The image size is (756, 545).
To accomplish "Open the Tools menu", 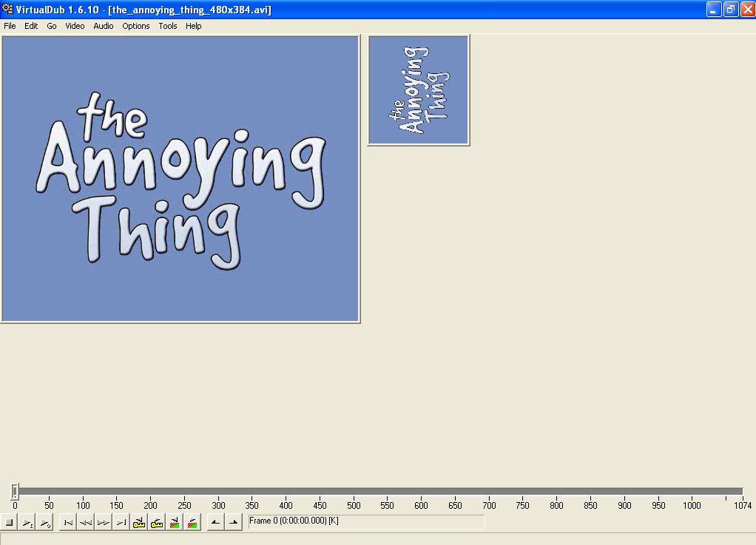I will (168, 26).
